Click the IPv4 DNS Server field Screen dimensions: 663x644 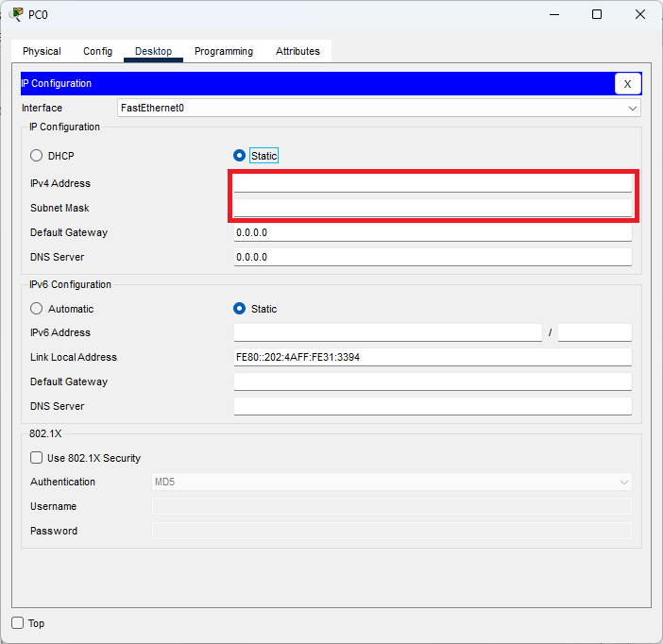pyautogui.click(x=433, y=257)
